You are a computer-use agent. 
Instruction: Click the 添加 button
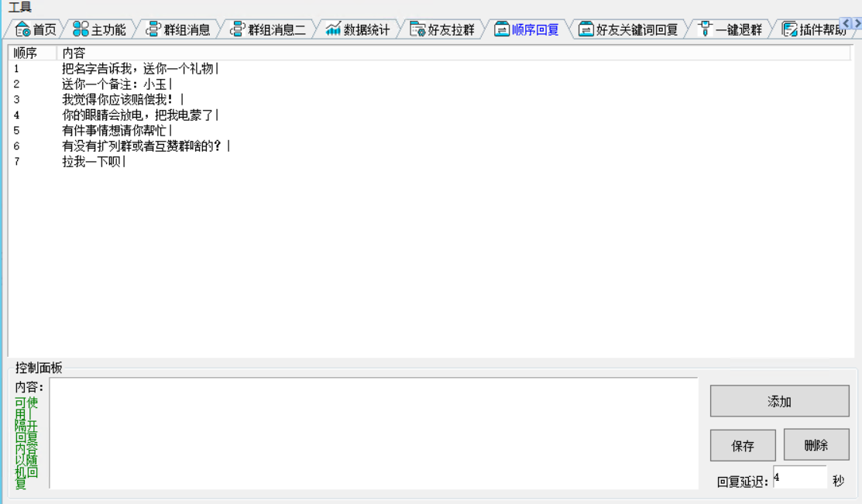pyautogui.click(x=779, y=401)
